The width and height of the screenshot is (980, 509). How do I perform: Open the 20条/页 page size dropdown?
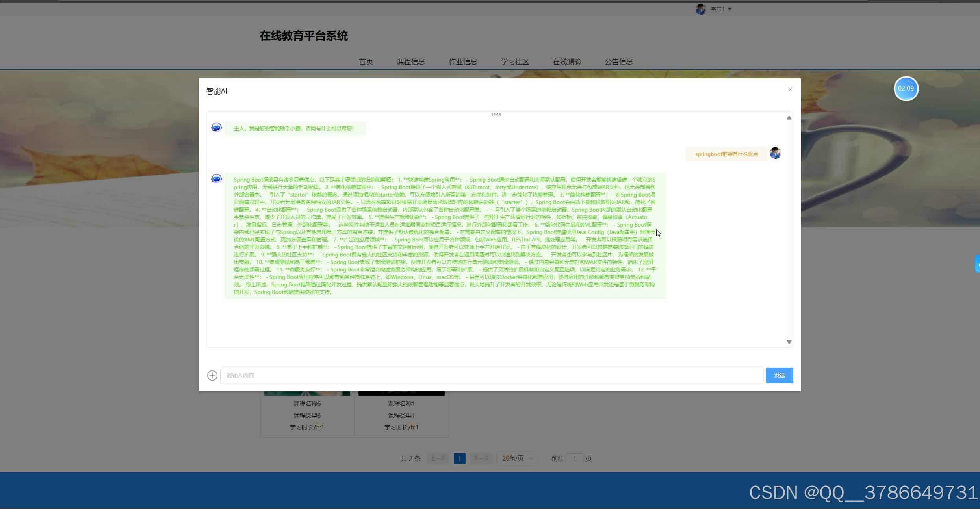(516, 458)
